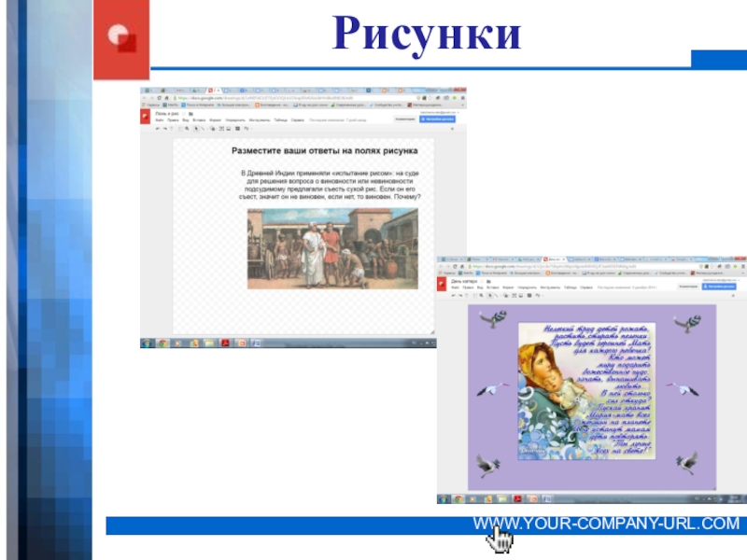Click Комментарии button in lower drawing window
Screen dimensions: 747x560
click(x=688, y=287)
